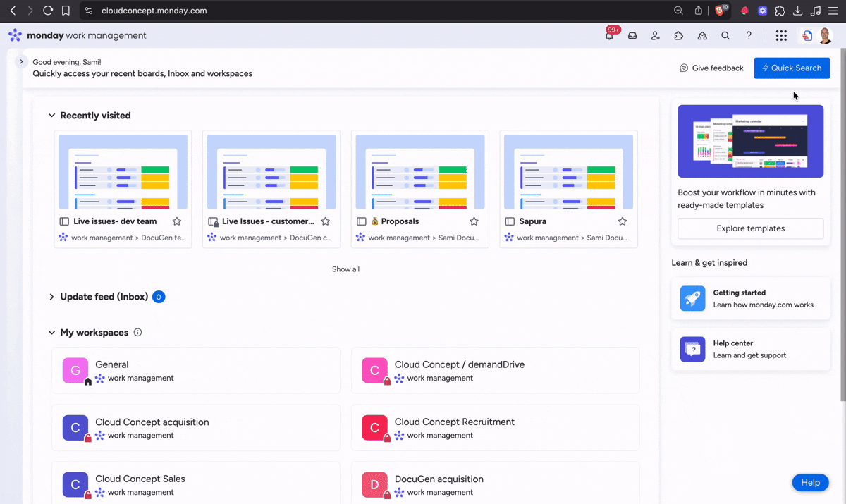846x504 pixels.
Task: Click the site settings icon in address bar
Action: pyautogui.click(x=88, y=11)
